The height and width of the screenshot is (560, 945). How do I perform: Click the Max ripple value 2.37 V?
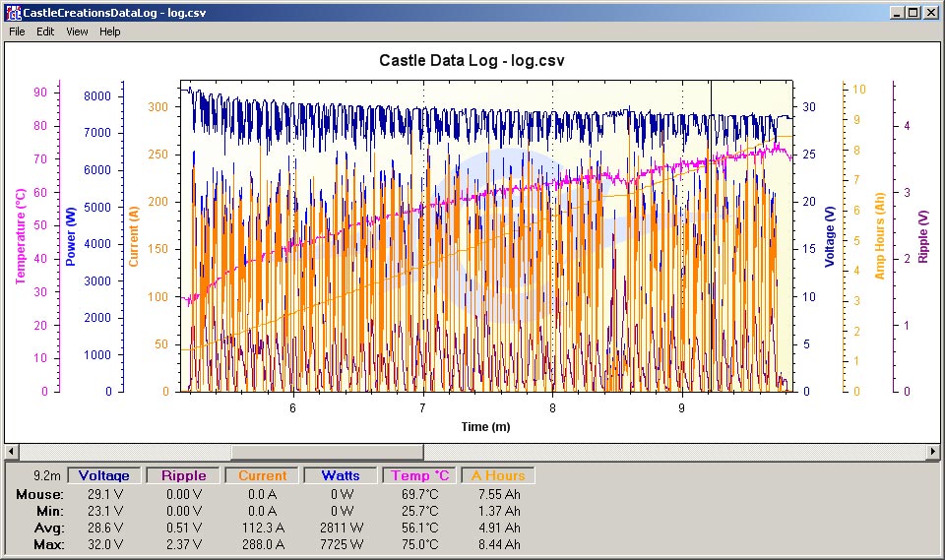point(184,544)
